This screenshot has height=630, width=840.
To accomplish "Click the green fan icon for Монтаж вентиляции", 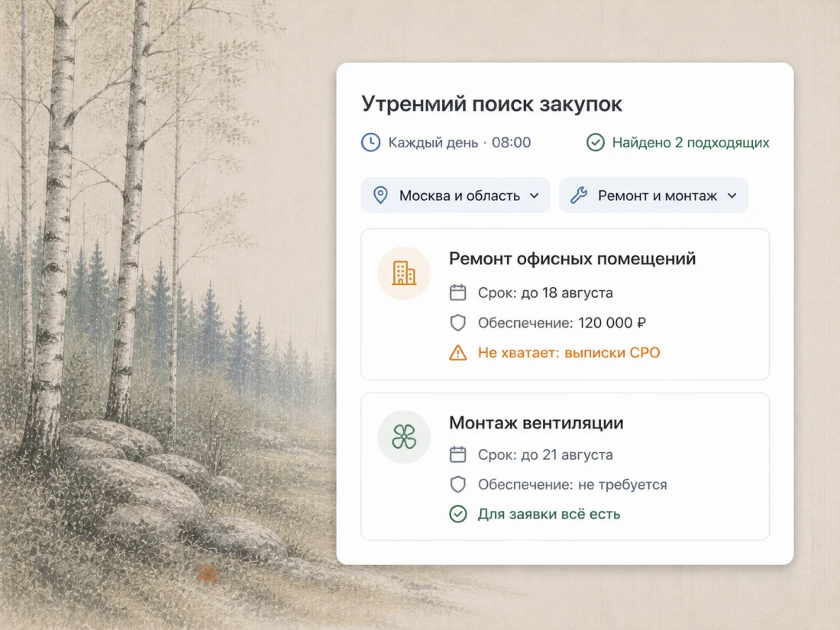I will click(404, 437).
